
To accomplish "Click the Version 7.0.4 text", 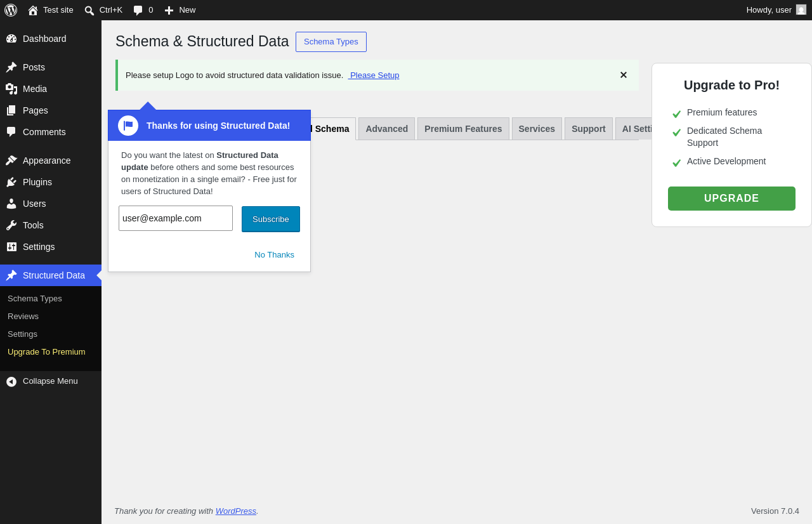I will (x=775, y=511).
